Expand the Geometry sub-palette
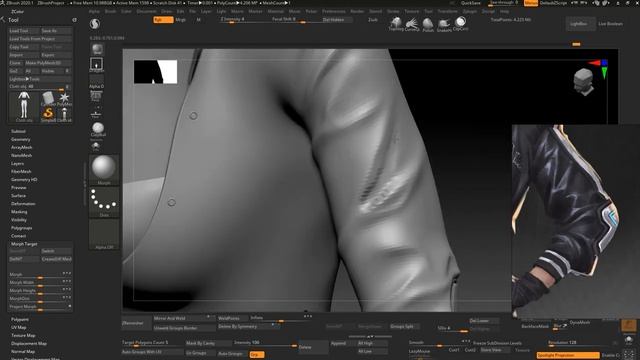 (x=21, y=139)
